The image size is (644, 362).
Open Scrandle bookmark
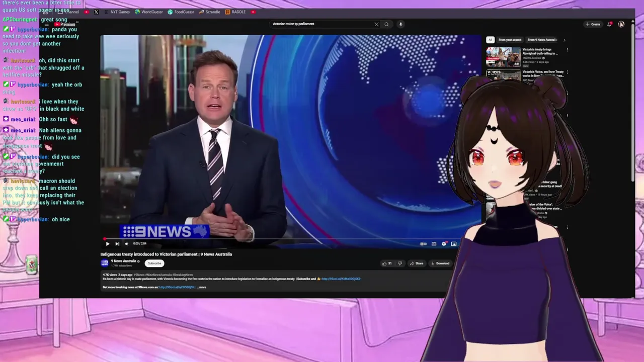[x=210, y=12]
